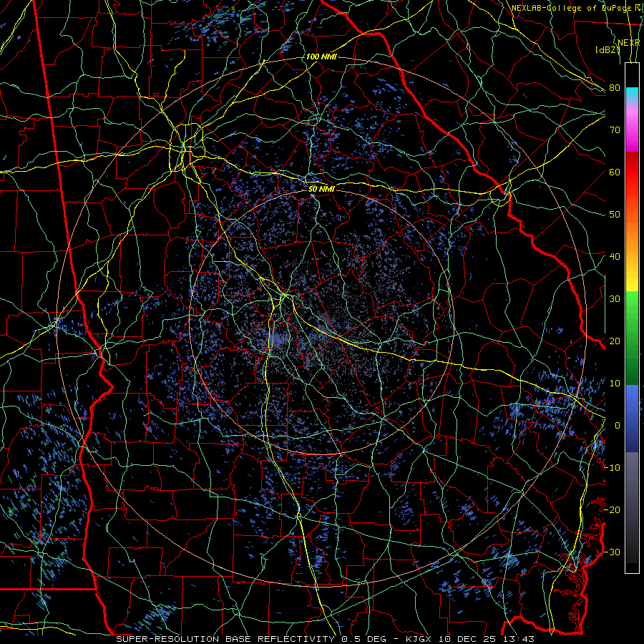644x644 pixels.
Task: Click the [dBZ] units label
Action: 608,50
